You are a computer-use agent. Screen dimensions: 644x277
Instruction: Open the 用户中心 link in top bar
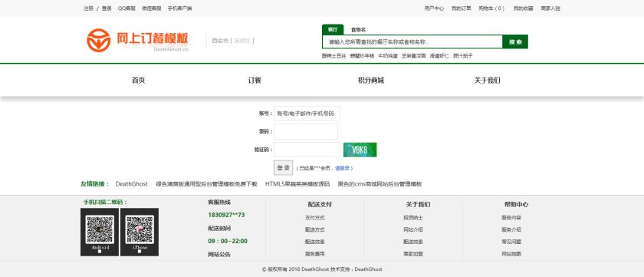pyautogui.click(x=434, y=8)
